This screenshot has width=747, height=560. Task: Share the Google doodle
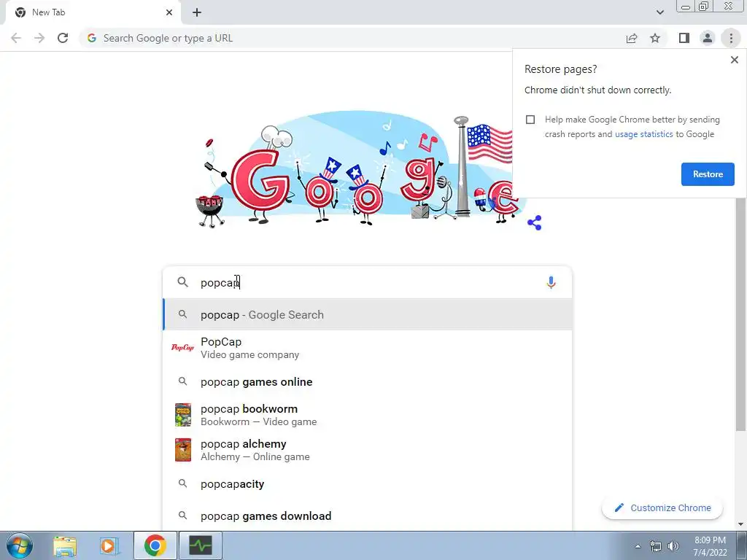click(535, 222)
